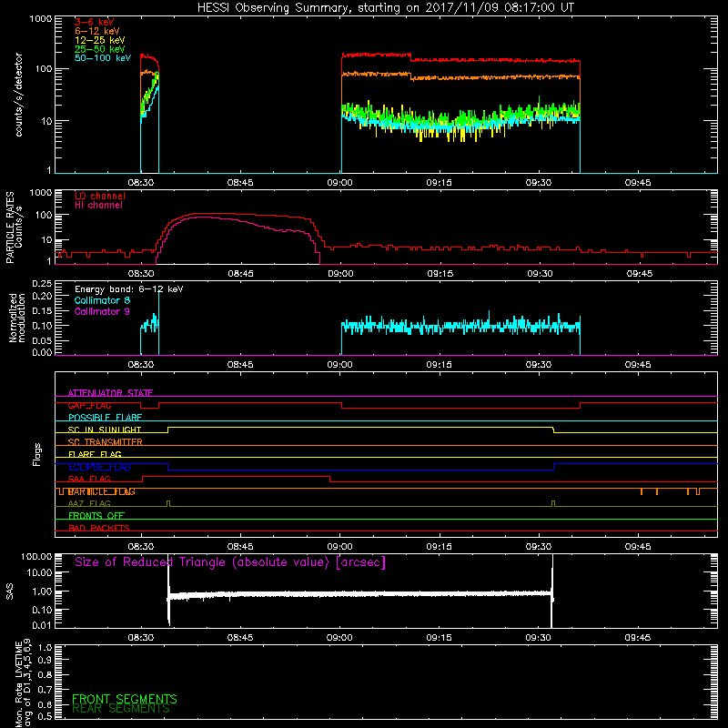The width and height of the screenshot is (728, 728).
Task: Select the "SC_IN_SUNLIGHT" flag label
Action: [x=105, y=430]
